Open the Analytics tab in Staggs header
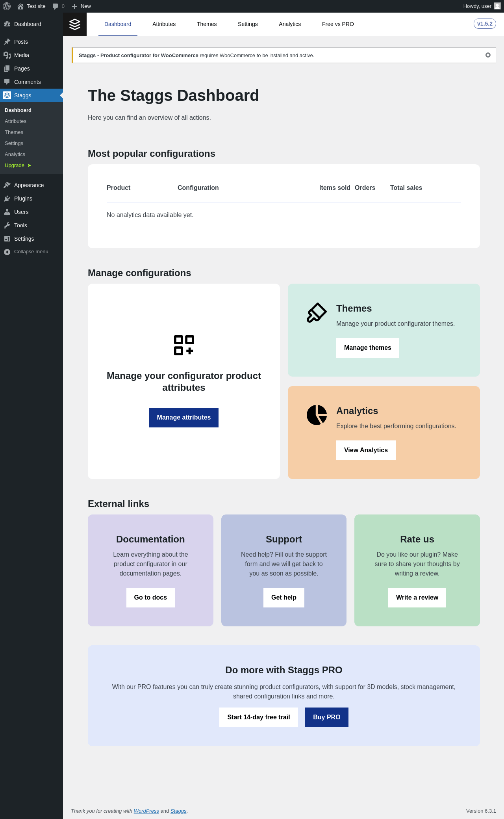Viewport: 504px width, 819px height. [x=290, y=24]
